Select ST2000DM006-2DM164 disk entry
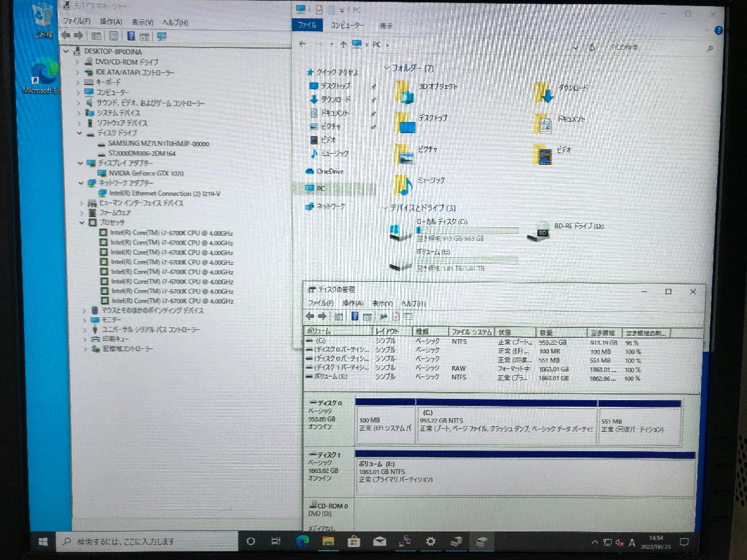747x560 pixels. coord(142,153)
